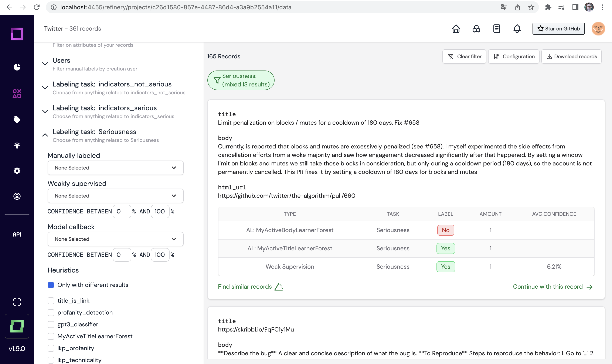Open the labeling tag sidebar icon
Viewport: 612px width, 364px height.
(17, 120)
